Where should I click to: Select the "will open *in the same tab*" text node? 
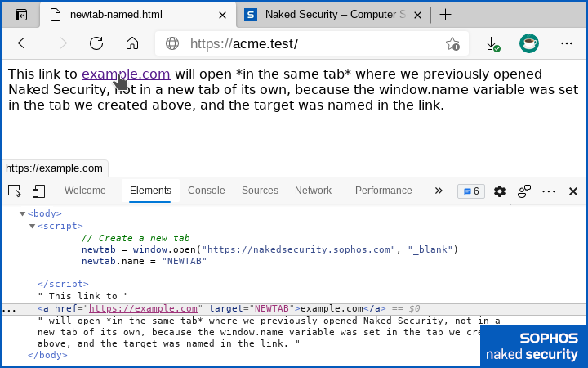click(x=269, y=332)
